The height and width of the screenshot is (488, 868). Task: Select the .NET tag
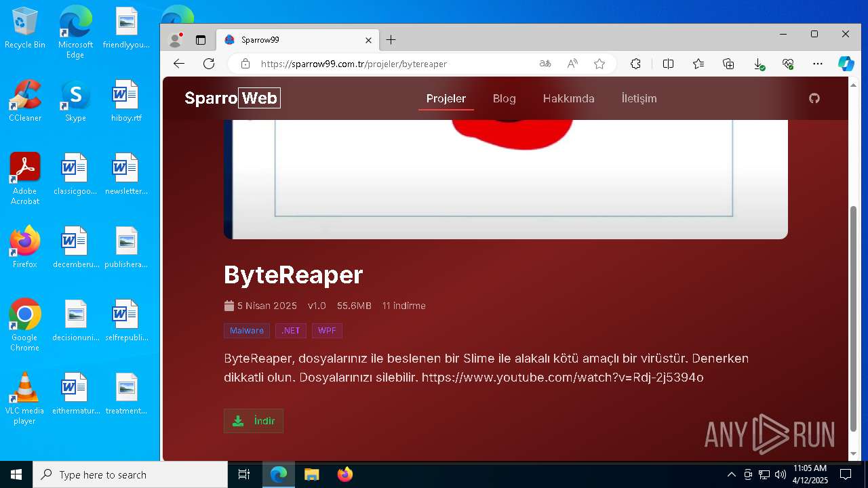point(291,331)
